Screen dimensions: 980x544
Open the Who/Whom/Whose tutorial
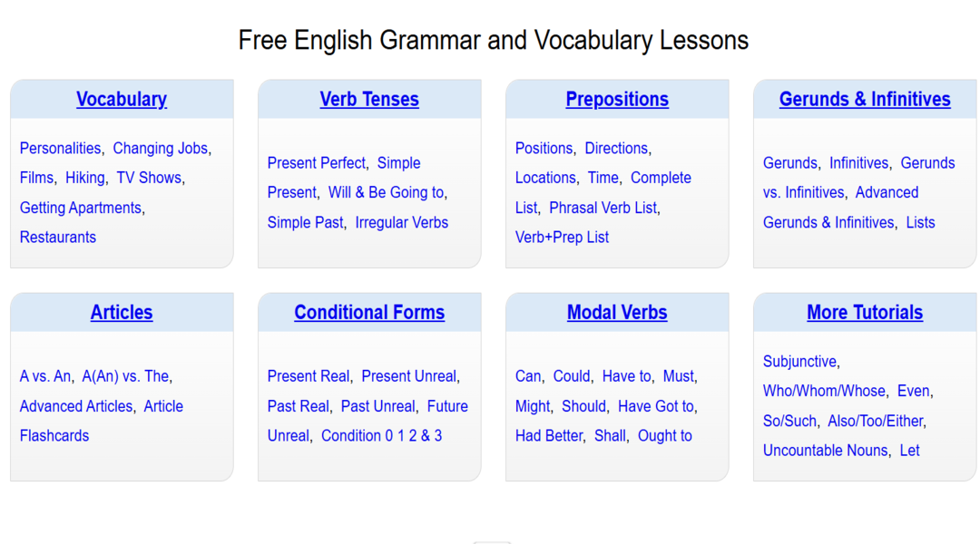[x=825, y=391]
